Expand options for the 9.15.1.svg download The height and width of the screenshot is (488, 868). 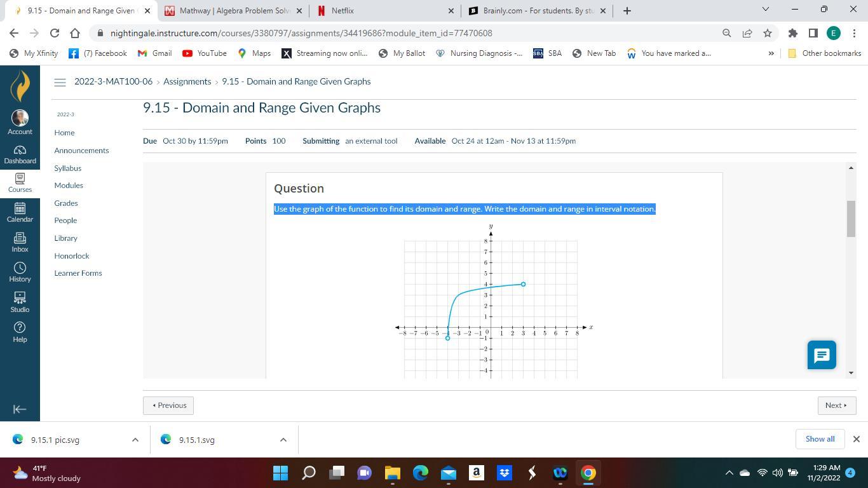[283, 440]
